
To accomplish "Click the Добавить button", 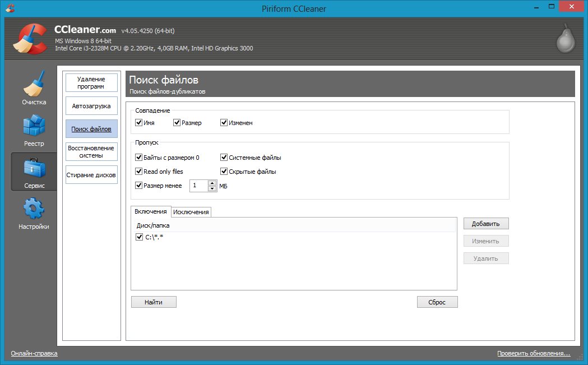I will [485, 224].
